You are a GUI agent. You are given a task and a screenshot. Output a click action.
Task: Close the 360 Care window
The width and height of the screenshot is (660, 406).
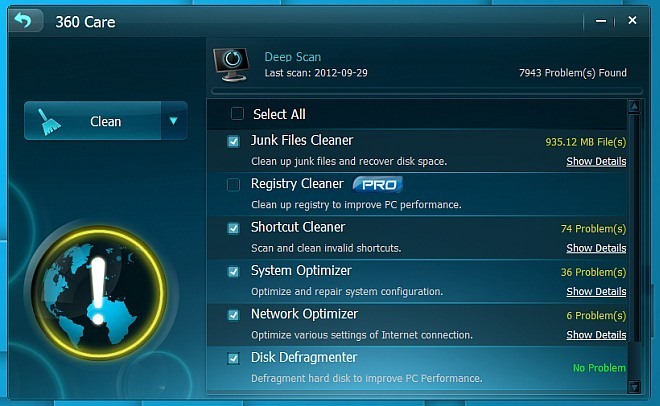pos(632,20)
